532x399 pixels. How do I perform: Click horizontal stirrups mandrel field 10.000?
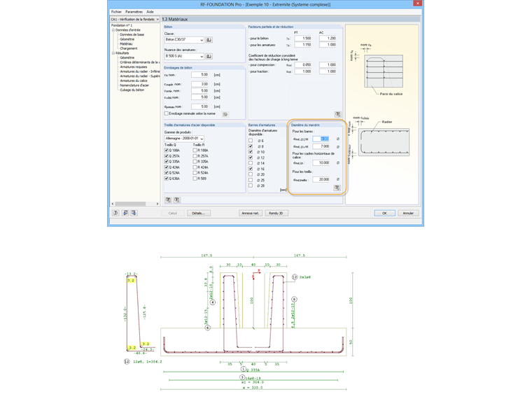click(x=321, y=163)
